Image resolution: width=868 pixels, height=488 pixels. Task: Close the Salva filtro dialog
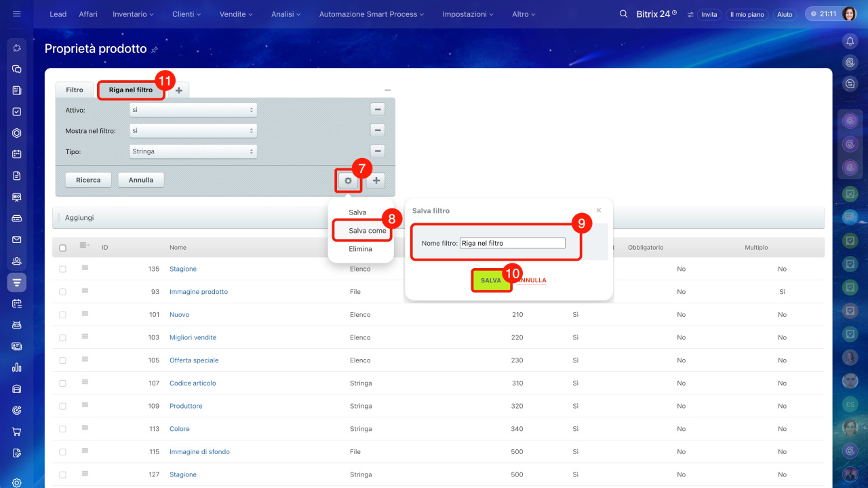(598, 210)
